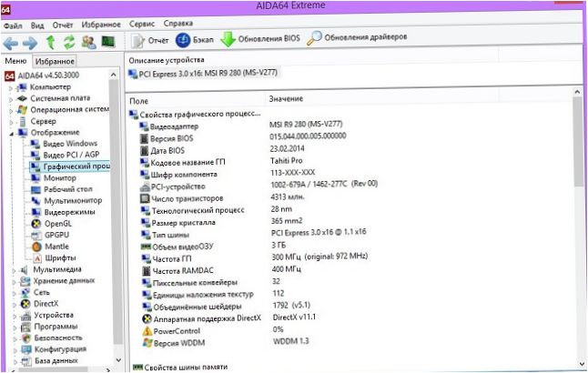Click the Конфигурация tree icon

tap(26, 349)
